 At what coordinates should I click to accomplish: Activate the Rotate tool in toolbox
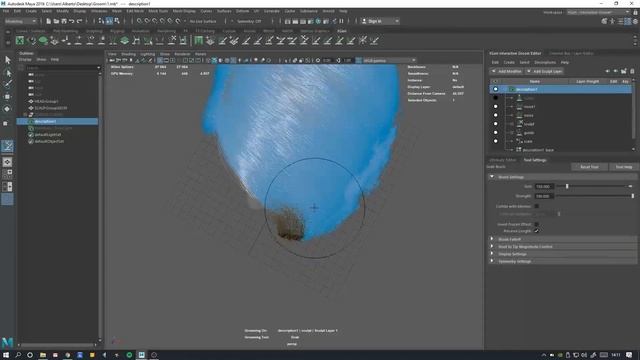pyautogui.click(x=7, y=109)
